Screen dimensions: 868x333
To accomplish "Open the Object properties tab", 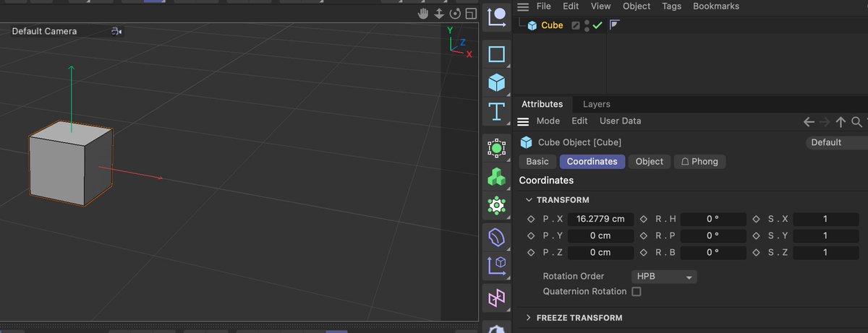I will click(x=650, y=162).
